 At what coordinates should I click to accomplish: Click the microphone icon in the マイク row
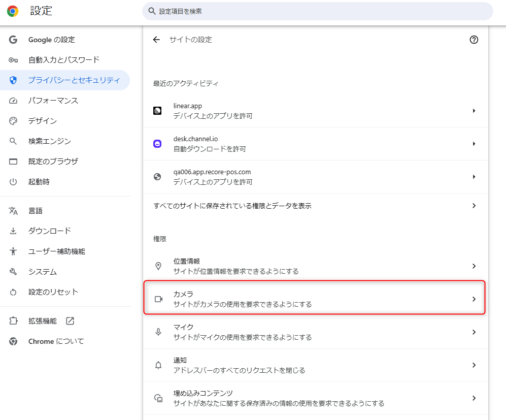click(158, 332)
